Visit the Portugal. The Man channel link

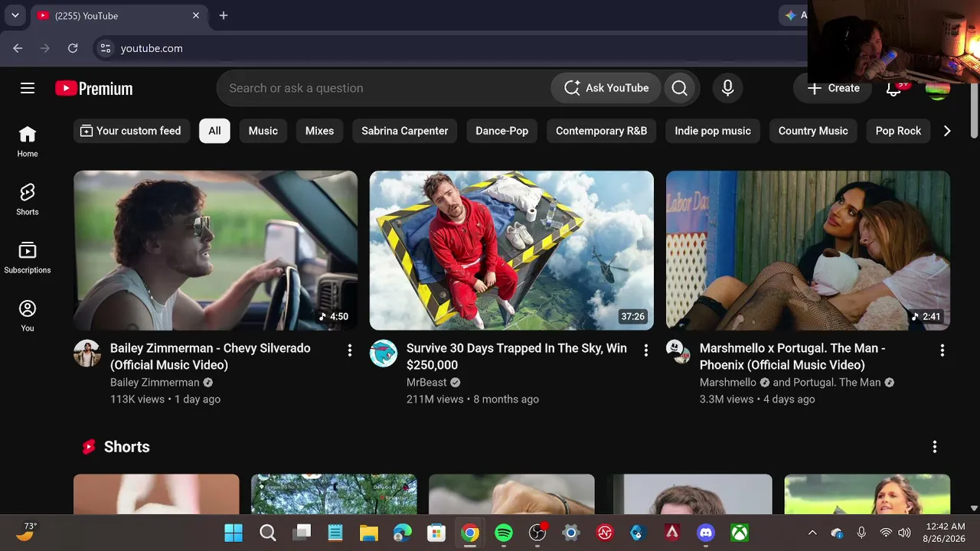pos(837,383)
